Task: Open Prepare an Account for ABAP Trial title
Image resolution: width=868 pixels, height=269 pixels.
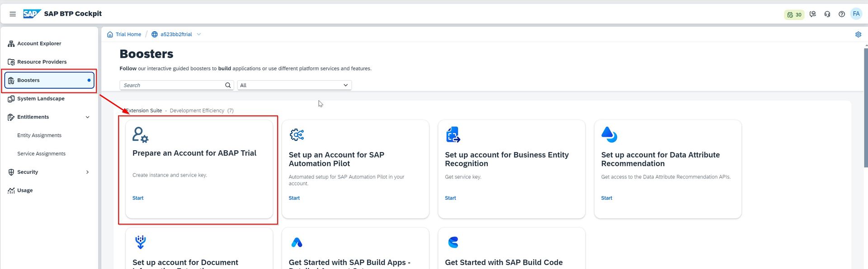Action: (194, 153)
